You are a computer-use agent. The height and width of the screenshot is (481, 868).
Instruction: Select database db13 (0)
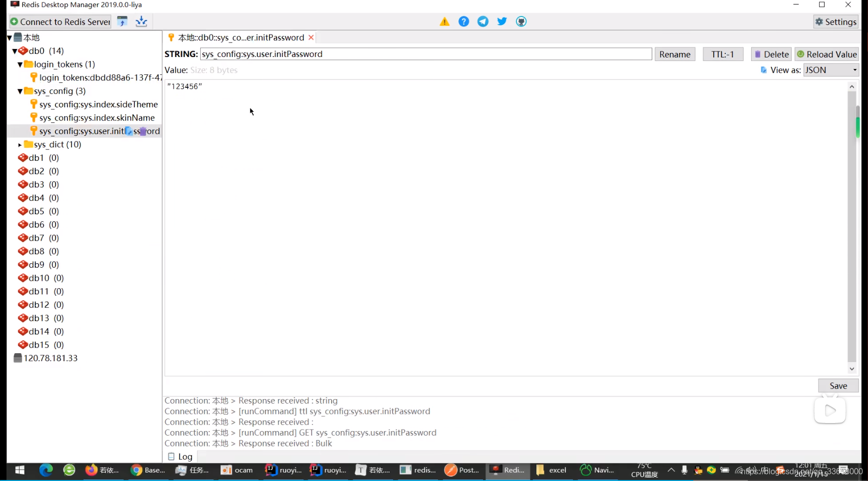41,318
